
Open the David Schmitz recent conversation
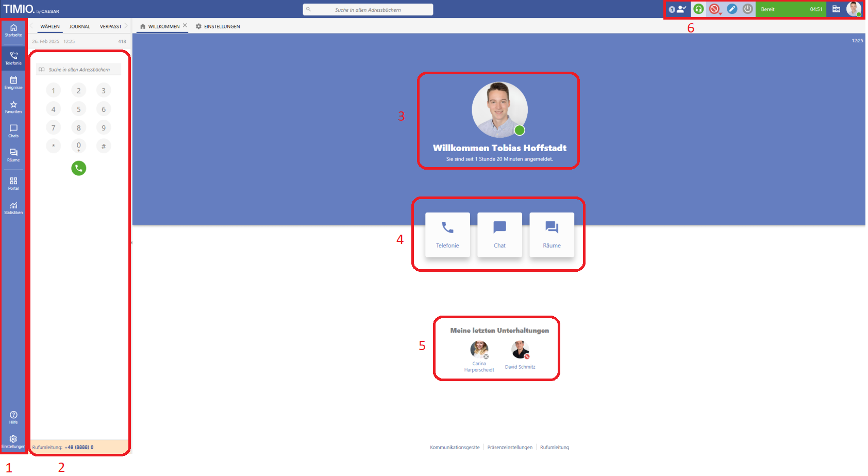520,356
